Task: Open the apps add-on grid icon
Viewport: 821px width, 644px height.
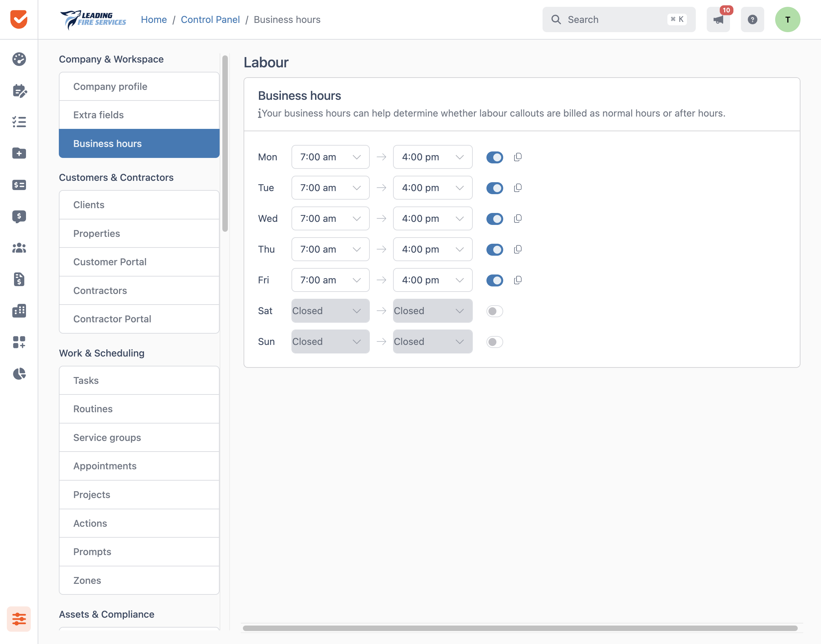Action: [19, 342]
